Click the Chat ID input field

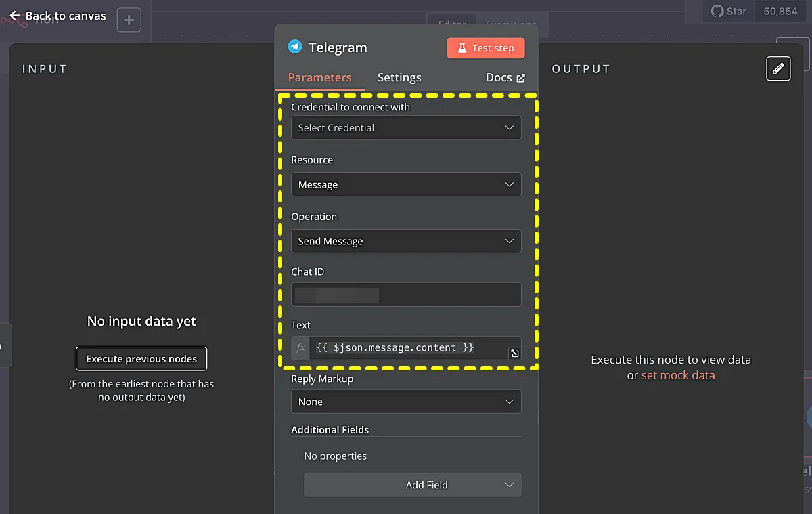[406, 295]
